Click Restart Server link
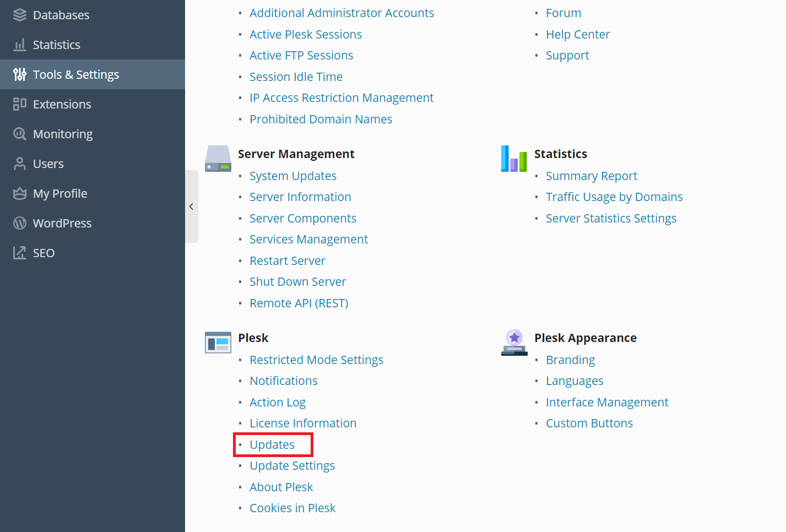 288,260
